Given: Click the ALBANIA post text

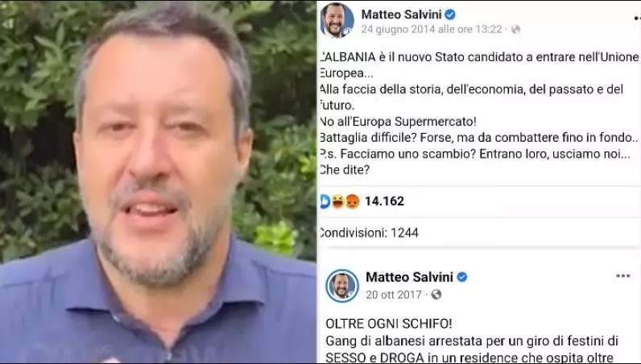Looking at the screenshot, I should pos(478,114).
